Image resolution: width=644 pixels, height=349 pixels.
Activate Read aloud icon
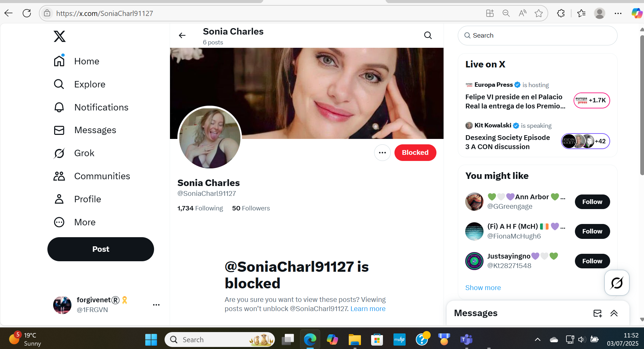click(x=522, y=13)
